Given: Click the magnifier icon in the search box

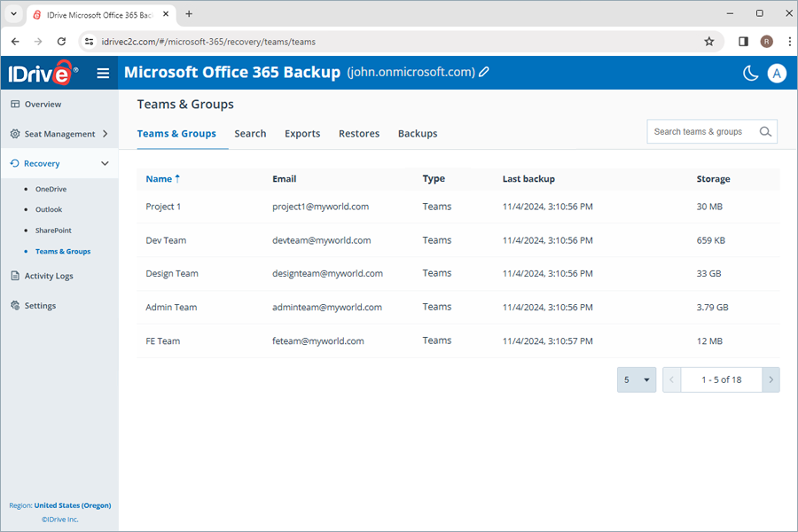Looking at the screenshot, I should pos(764,131).
